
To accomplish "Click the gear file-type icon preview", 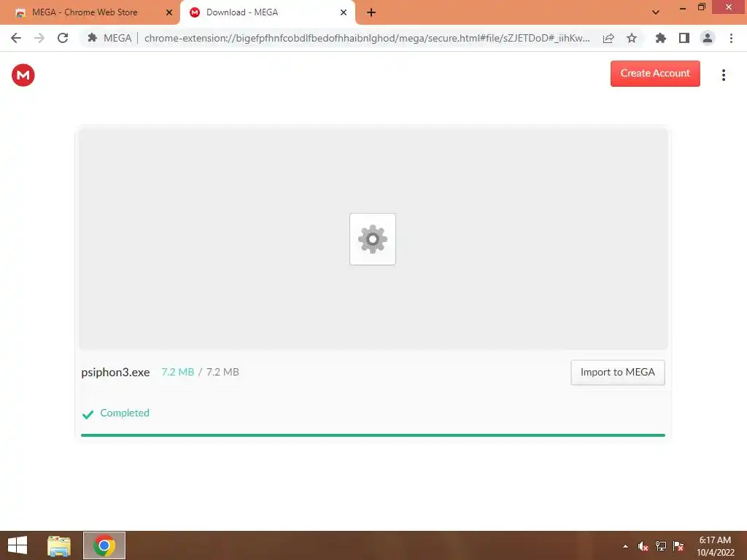I will pyautogui.click(x=373, y=239).
